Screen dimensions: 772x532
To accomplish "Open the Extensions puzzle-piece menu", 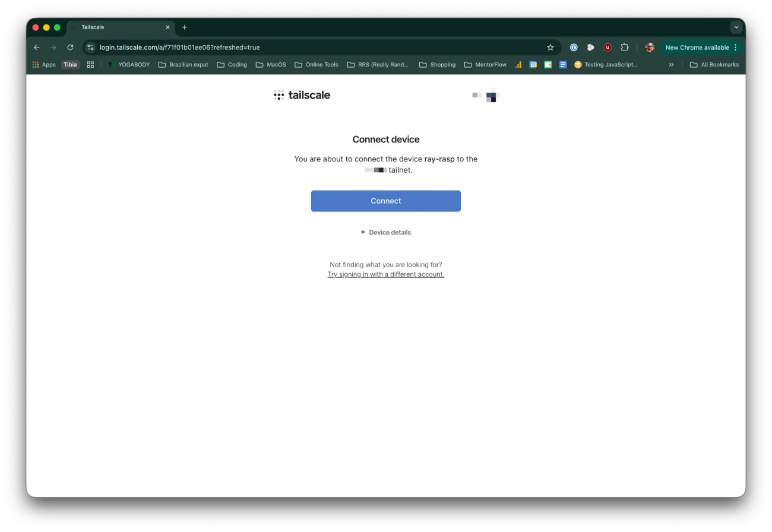I will coord(625,47).
